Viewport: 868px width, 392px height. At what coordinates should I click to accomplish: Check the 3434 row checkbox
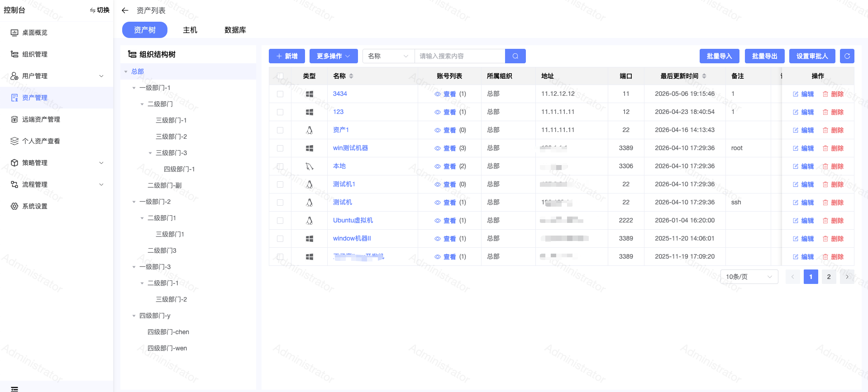click(x=280, y=94)
